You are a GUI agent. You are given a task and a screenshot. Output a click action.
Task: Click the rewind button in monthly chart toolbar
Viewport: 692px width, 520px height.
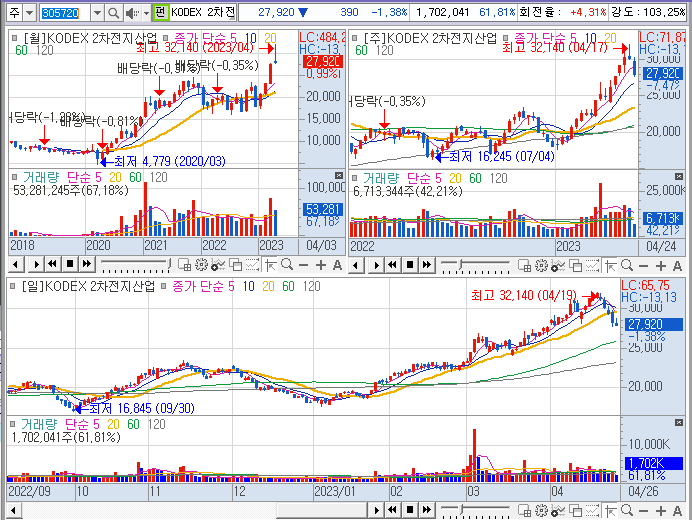point(53,264)
